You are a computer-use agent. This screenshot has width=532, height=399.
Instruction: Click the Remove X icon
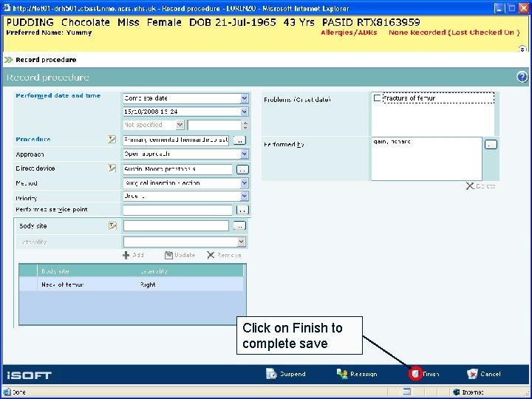pyautogui.click(x=211, y=255)
